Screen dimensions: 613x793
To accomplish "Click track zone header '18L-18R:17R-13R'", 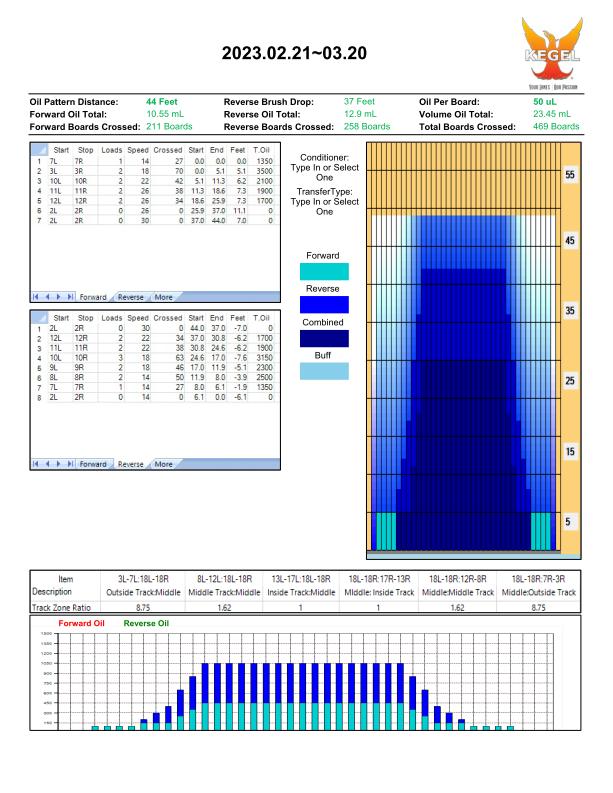I will coord(379,579).
